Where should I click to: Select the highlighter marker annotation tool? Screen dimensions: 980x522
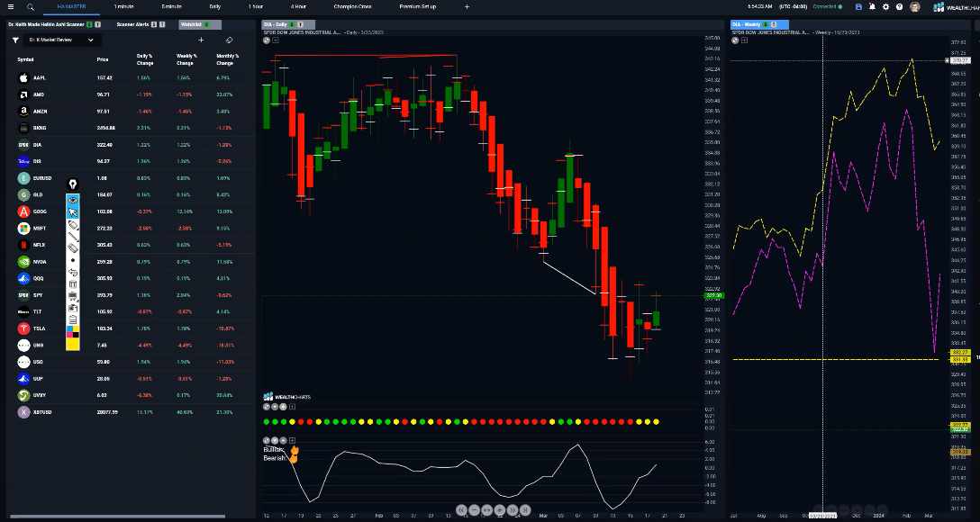point(72,224)
